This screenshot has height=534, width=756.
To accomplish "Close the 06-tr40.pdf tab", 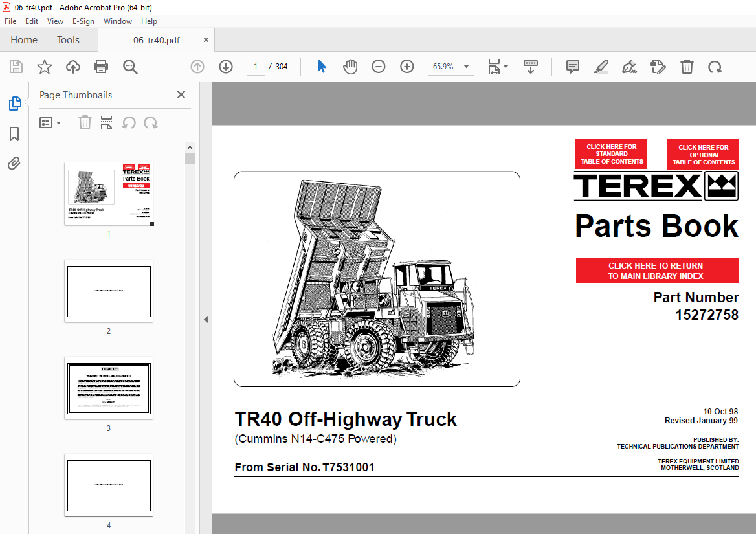I will coord(206,40).
